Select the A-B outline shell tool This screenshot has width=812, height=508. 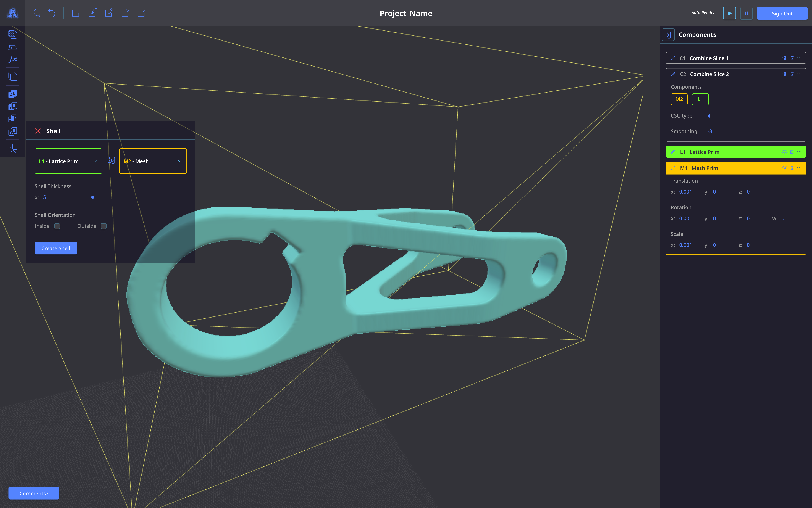[x=13, y=131]
